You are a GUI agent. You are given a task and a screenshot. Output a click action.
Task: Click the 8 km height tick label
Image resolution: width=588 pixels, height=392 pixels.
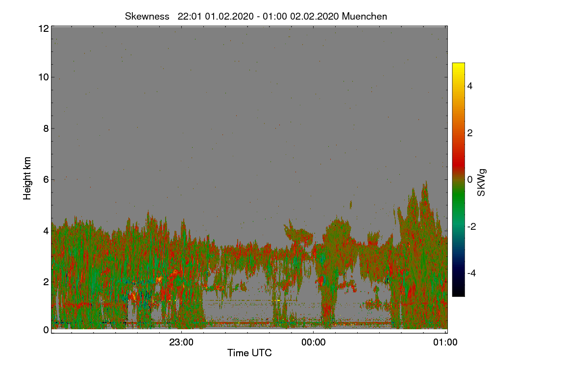pos(46,128)
